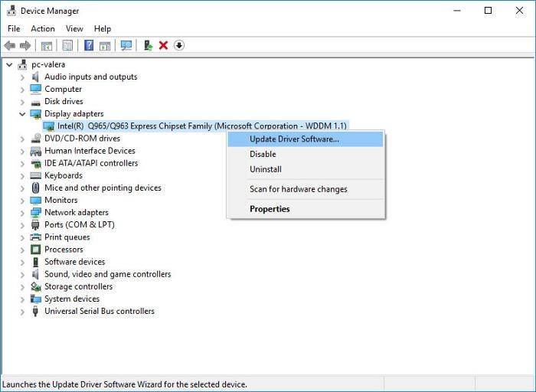Click the Disk drives icon

click(35, 102)
